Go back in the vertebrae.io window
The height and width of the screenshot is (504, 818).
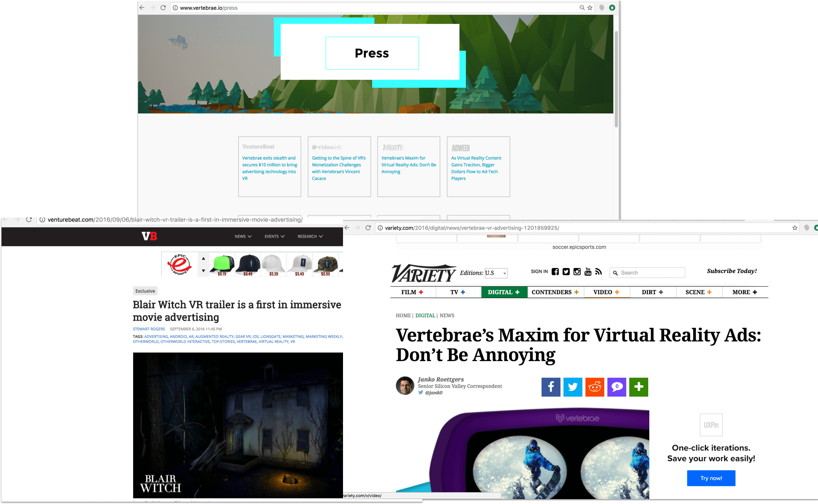pyautogui.click(x=142, y=8)
